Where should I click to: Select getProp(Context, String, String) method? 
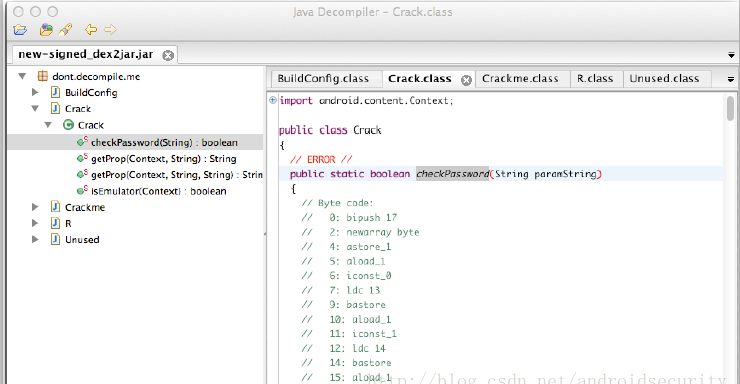tap(177, 175)
